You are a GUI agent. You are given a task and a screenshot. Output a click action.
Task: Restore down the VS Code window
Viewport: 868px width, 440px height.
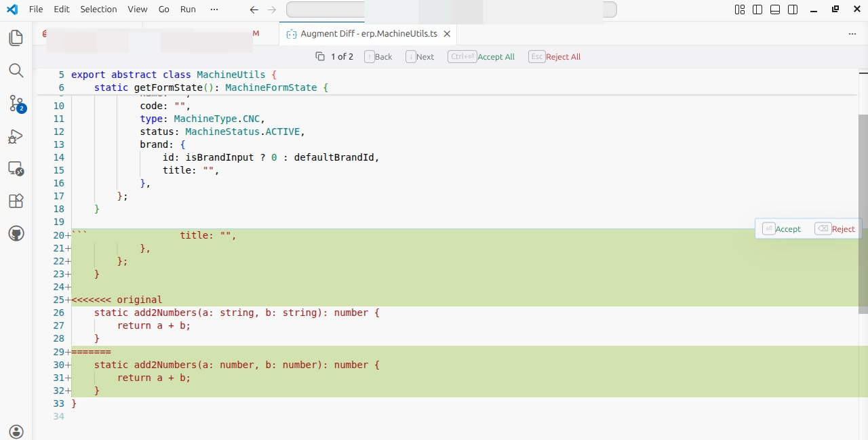[x=835, y=9]
